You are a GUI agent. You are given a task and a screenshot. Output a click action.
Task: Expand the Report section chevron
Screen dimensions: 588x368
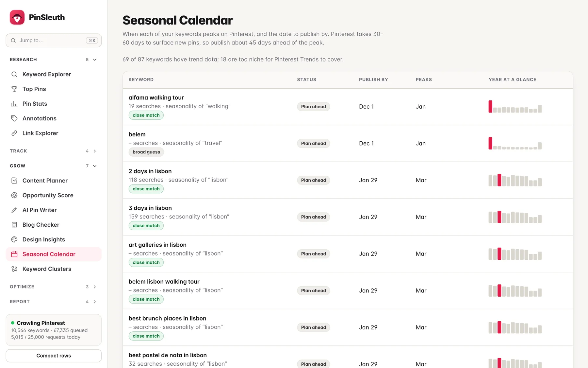(x=95, y=302)
